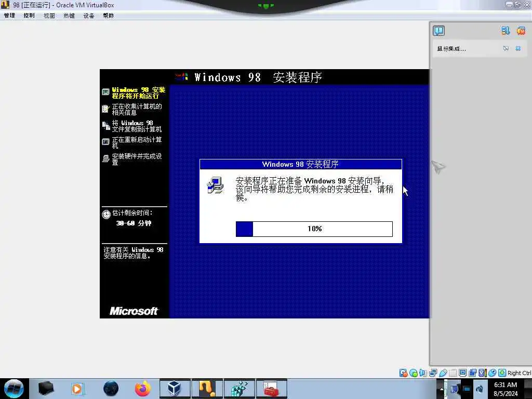The image size is (532, 399).
Task: Open the 管理 menu
Action: (x=9, y=16)
